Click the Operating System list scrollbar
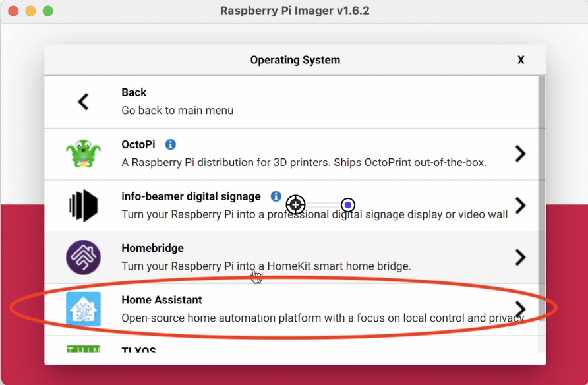This screenshot has width=588, height=385. click(x=542, y=198)
